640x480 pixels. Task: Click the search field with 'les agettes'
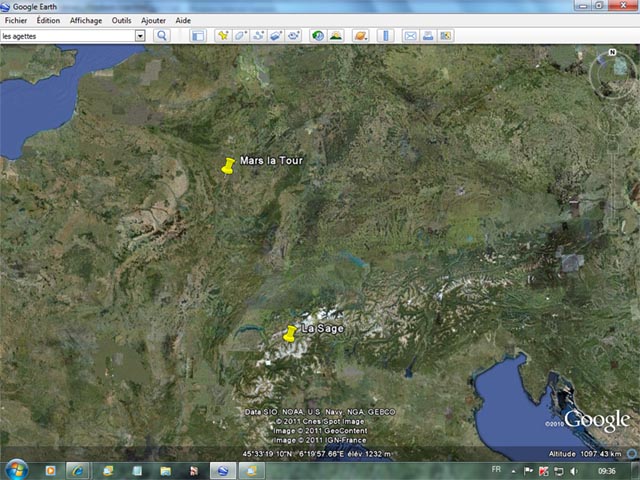coord(68,36)
